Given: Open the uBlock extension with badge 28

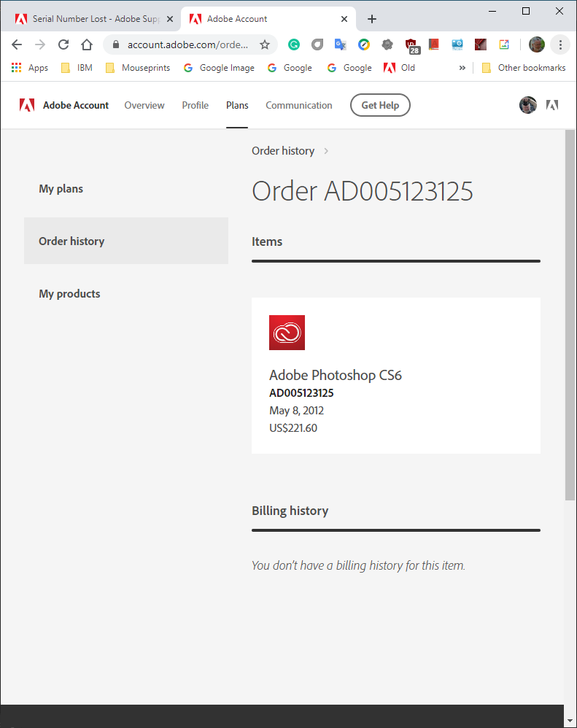Looking at the screenshot, I should [x=411, y=45].
